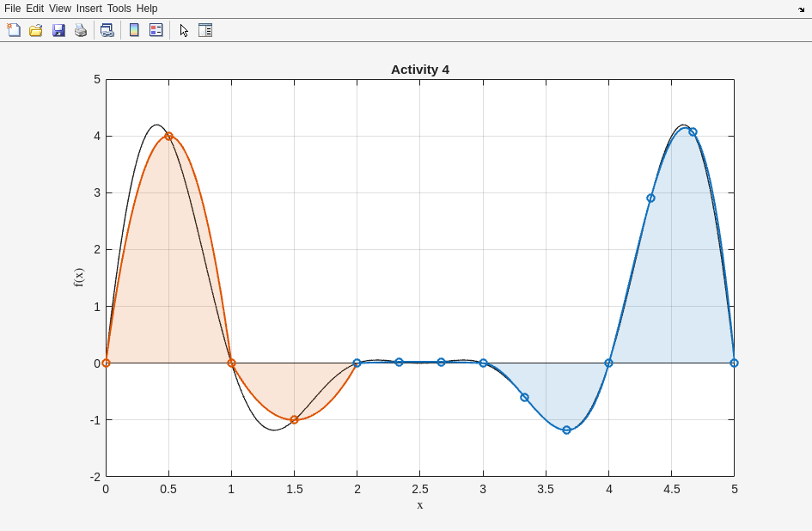Open the Edit menu
Screen dimensions: 812x531
(x=34, y=9)
